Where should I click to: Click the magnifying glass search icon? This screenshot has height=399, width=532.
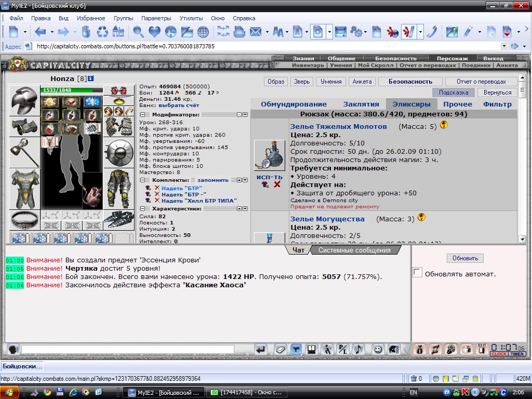click(138, 32)
